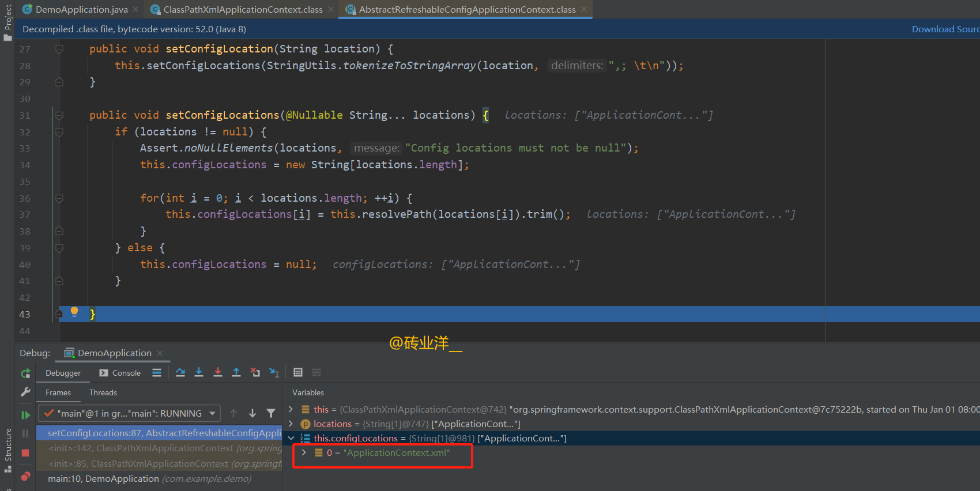Click resolvePath call on line 37
This screenshot has width=980, height=491.
coord(397,214)
